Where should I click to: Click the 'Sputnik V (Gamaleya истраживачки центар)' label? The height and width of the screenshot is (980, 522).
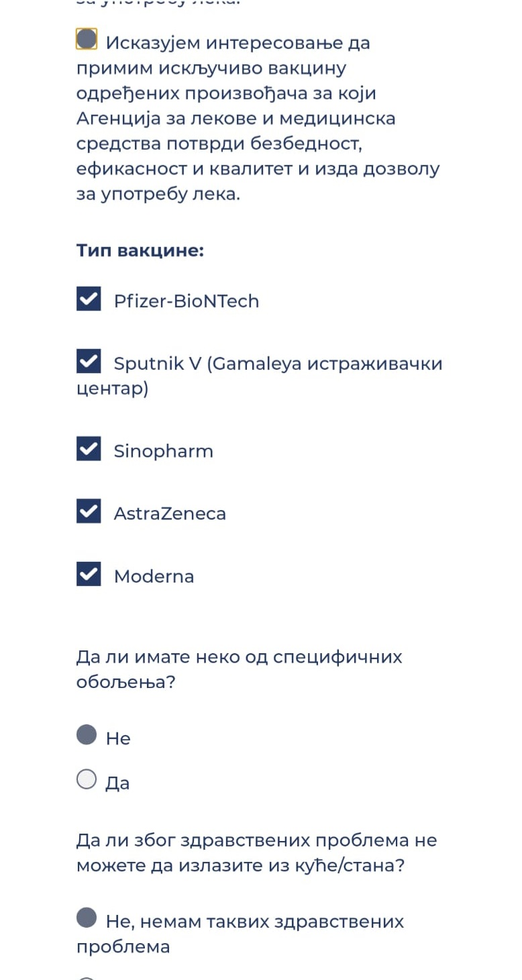pos(278,364)
